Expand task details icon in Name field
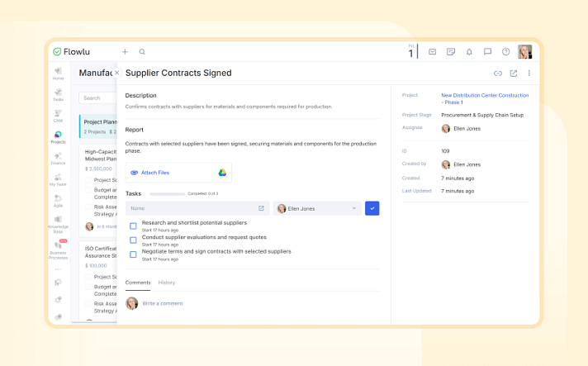588x366 pixels. click(261, 208)
